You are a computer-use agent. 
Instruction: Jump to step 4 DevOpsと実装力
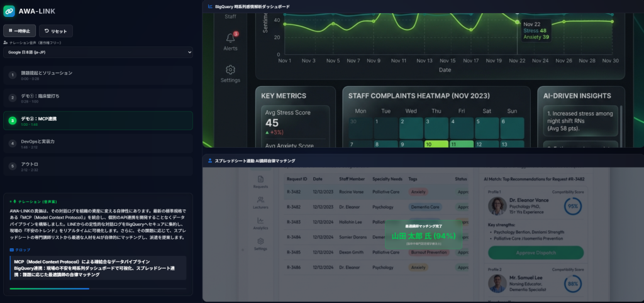point(98,143)
